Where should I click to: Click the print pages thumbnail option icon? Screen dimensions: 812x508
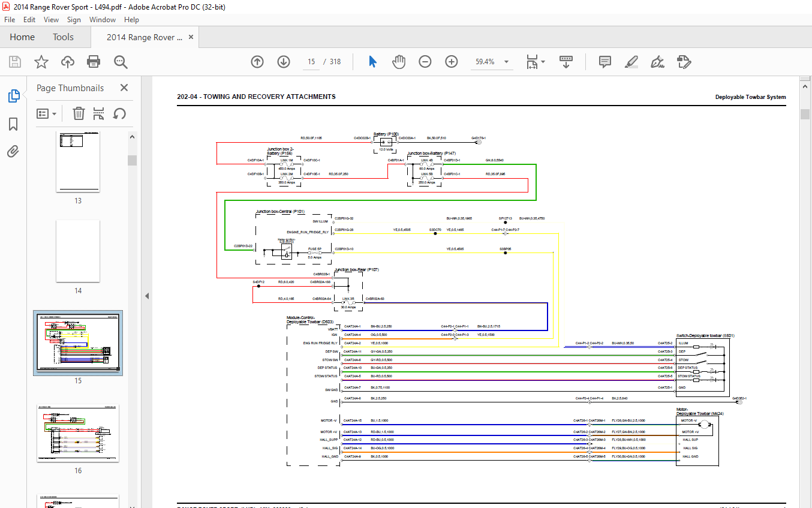coord(99,113)
